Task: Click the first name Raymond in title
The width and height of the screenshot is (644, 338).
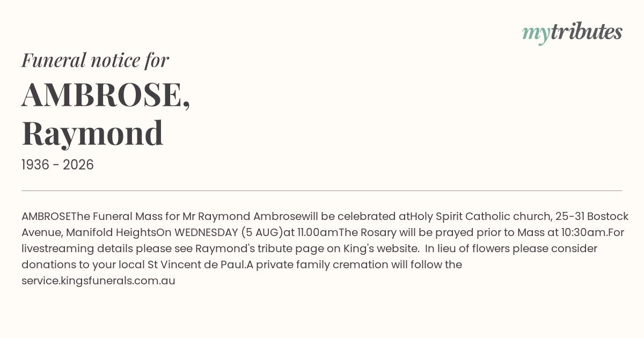Action: [92, 134]
